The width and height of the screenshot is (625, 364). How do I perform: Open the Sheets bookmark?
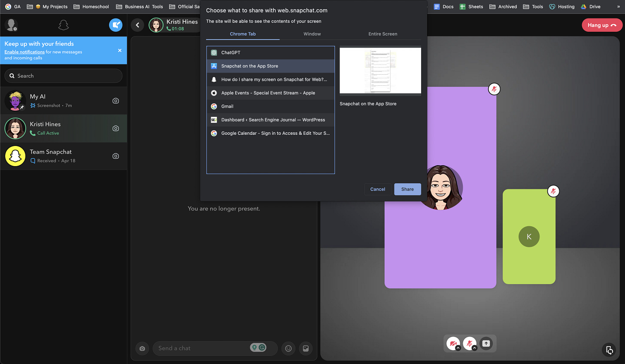pyautogui.click(x=471, y=6)
